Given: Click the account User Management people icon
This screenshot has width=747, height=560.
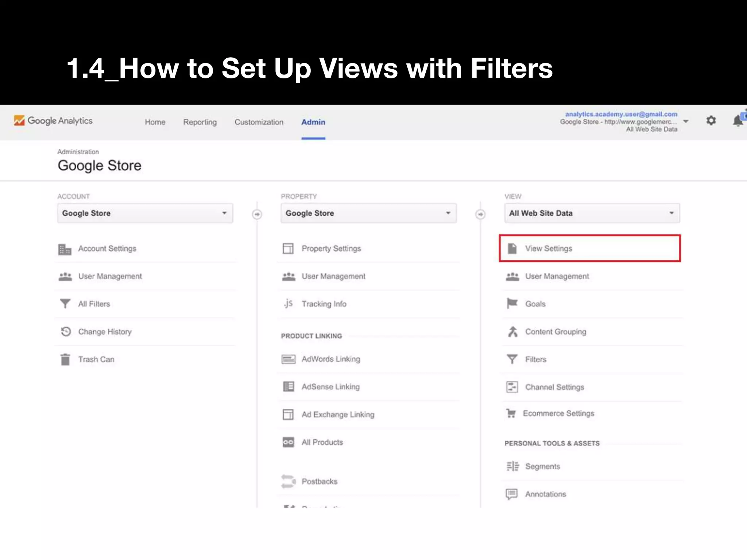Looking at the screenshot, I should (65, 277).
